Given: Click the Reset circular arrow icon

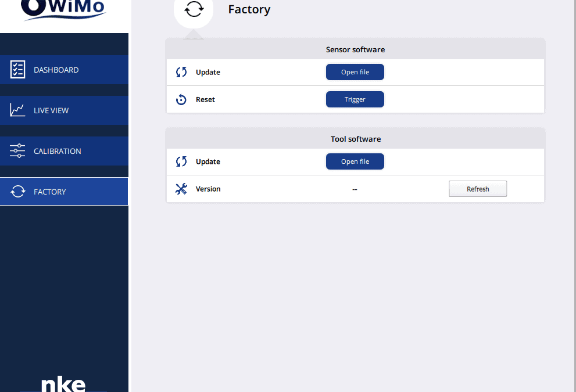Looking at the screenshot, I should (x=181, y=99).
